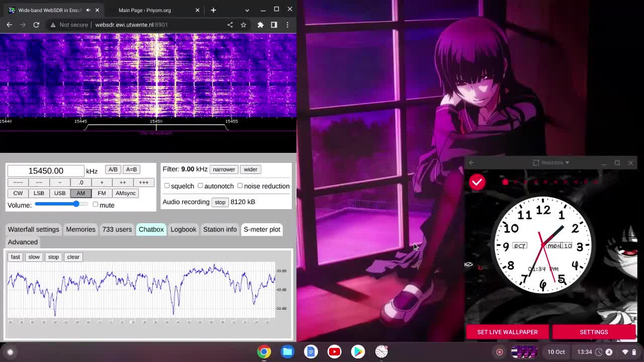Open the Waterfall settings tab
The height and width of the screenshot is (362, 644).
[x=34, y=229]
